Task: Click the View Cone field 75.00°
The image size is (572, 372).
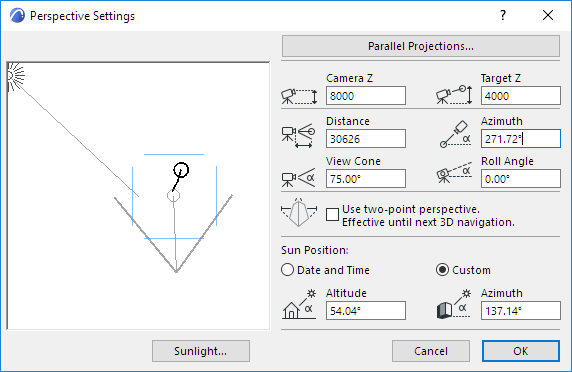Action: 366,179
